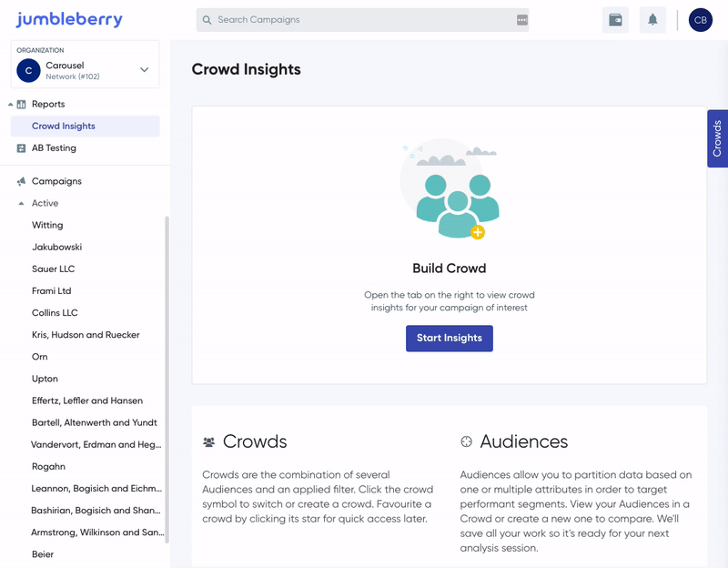Open the wallet icon in header

coord(615,20)
